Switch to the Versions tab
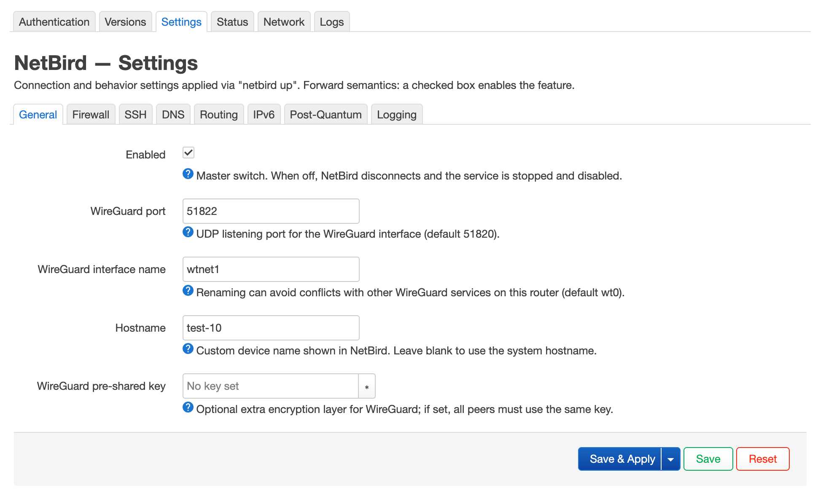This screenshot has width=818, height=504. 125,22
